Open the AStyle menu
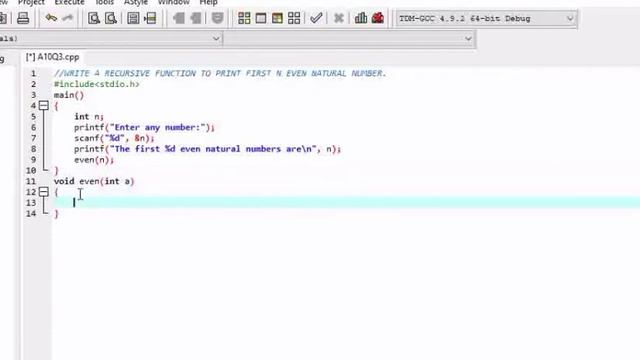 point(136,2)
